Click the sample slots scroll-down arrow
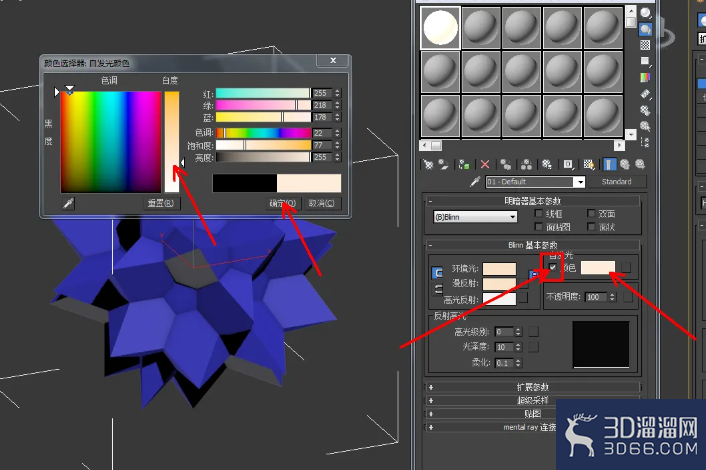The width and height of the screenshot is (706, 470). pos(631,134)
